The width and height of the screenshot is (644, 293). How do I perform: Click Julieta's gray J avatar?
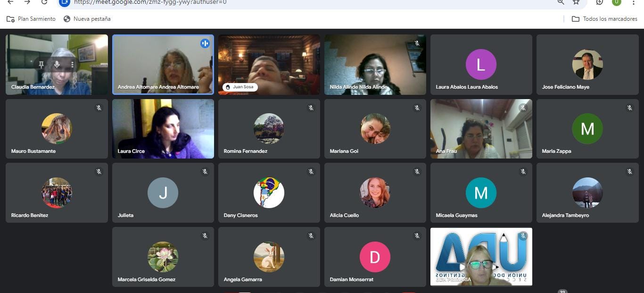click(x=163, y=193)
